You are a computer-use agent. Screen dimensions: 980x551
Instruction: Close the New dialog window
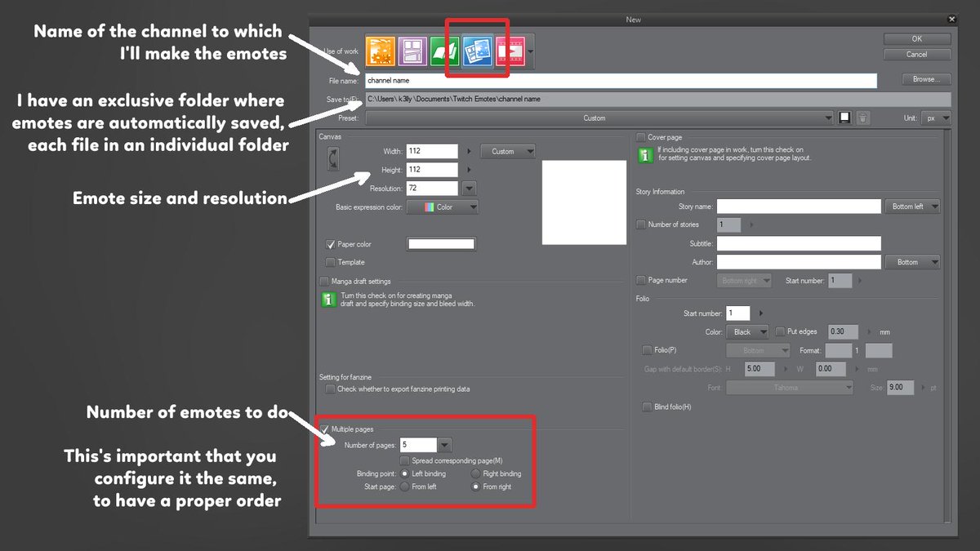[952, 19]
